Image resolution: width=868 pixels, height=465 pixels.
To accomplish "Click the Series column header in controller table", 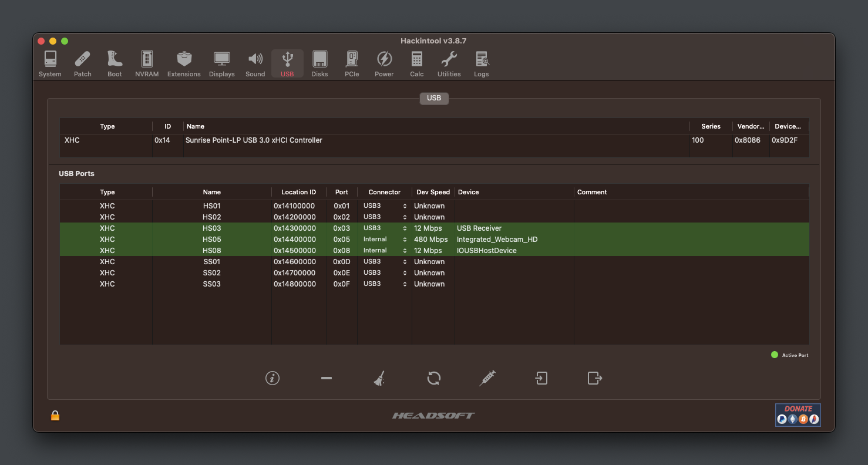I will (x=711, y=126).
